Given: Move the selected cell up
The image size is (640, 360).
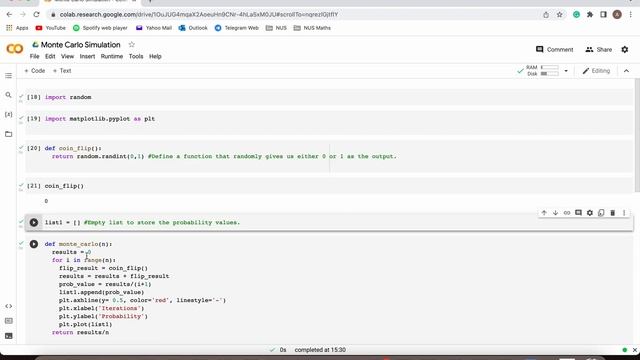Looking at the screenshot, I should pos(544,213).
